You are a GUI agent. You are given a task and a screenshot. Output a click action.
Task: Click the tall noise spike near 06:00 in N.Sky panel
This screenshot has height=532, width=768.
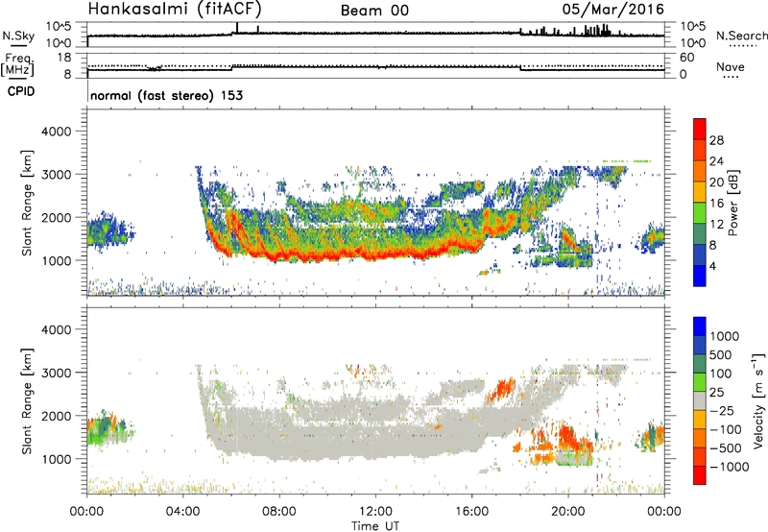[237, 28]
